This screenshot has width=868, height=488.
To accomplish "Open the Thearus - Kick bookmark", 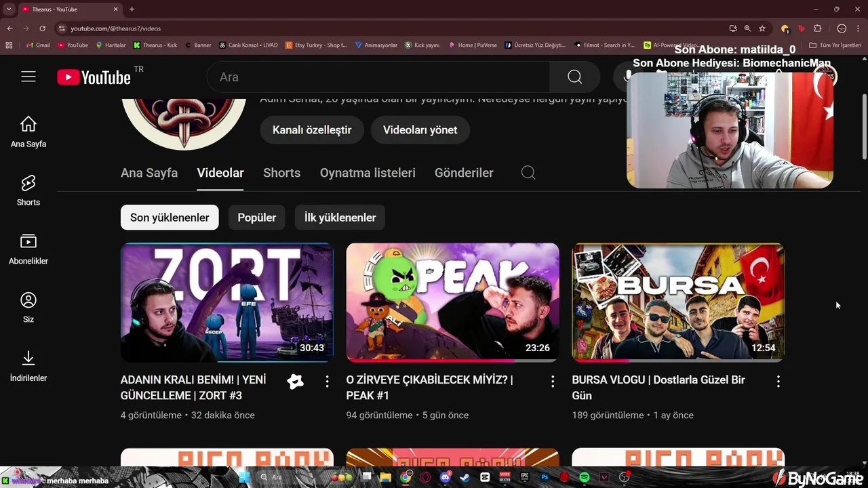I will point(155,45).
